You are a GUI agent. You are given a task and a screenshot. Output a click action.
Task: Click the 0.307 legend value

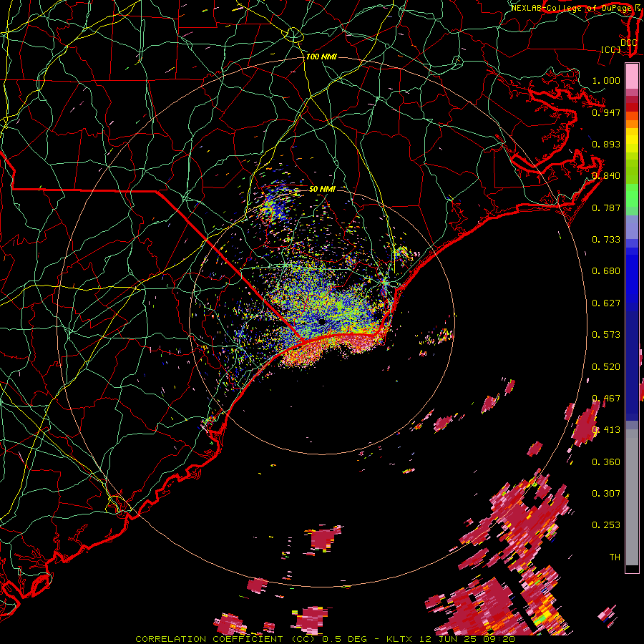tap(606, 494)
